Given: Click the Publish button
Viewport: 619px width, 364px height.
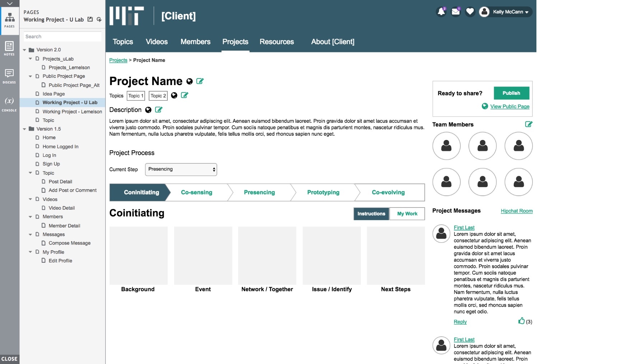Looking at the screenshot, I should [x=511, y=93].
